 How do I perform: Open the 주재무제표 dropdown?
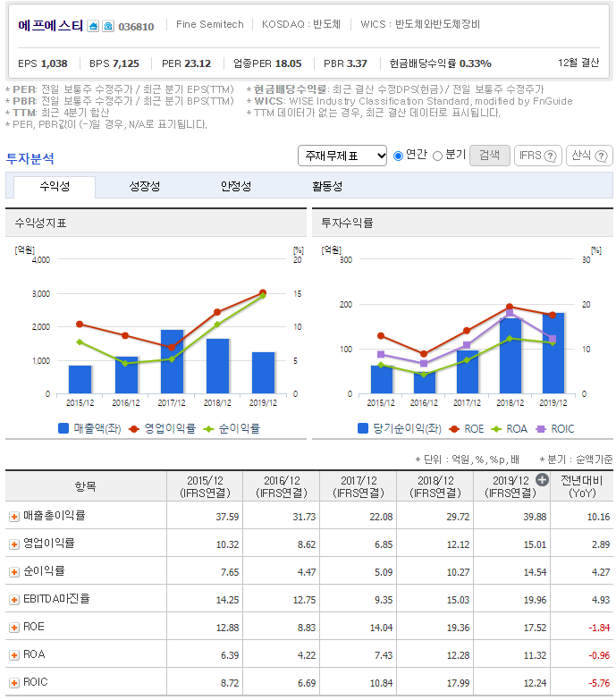tap(342, 156)
